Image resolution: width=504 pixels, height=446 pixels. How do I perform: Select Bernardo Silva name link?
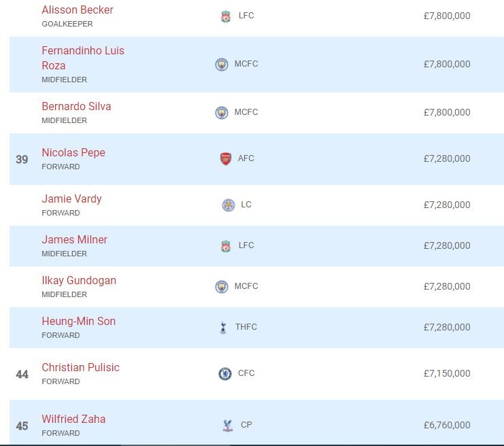[76, 107]
